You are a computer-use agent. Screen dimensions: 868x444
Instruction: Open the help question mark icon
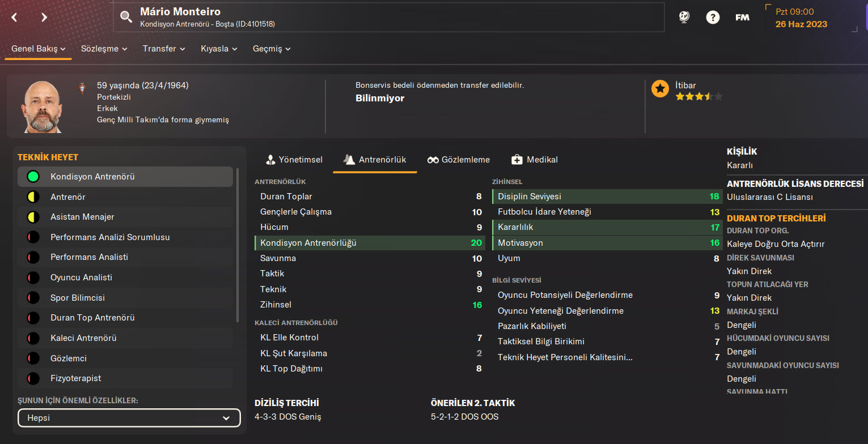tap(713, 18)
